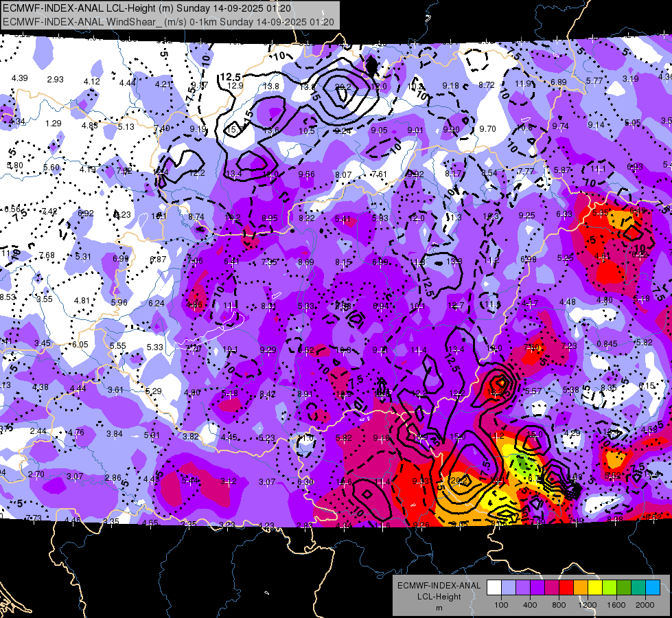The image size is (672, 618).
Task: Click the grid value 8.69
Action: pyautogui.click(x=306, y=262)
